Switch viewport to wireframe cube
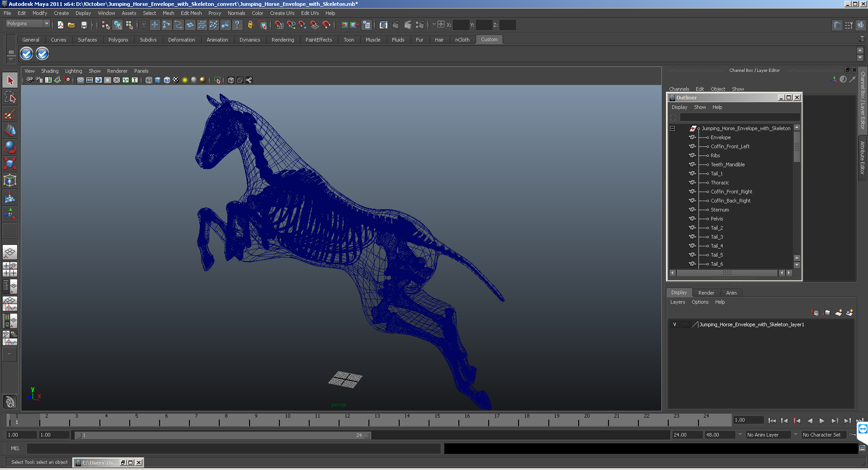Screen dimensions: 868x470 [149, 80]
